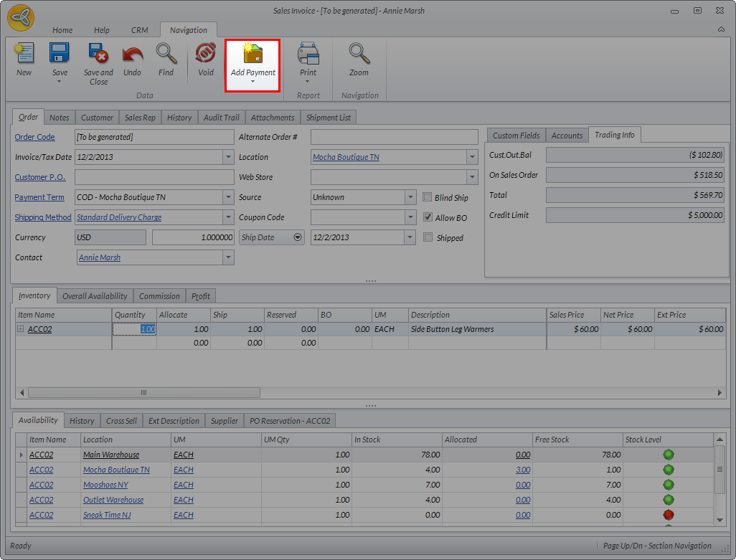Switch to the Audit Trail tab

pyautogui.click(x=221, y=118)
